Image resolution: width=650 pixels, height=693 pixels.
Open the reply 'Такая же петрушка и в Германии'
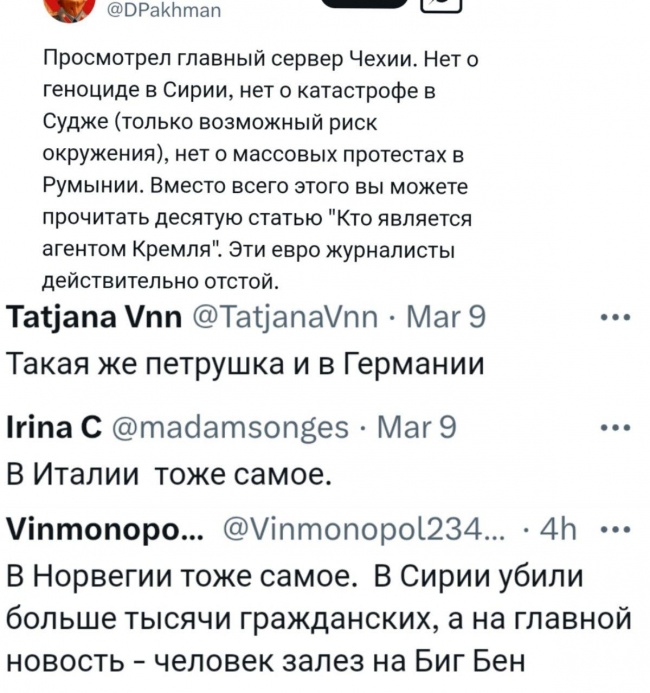(246, 365)
